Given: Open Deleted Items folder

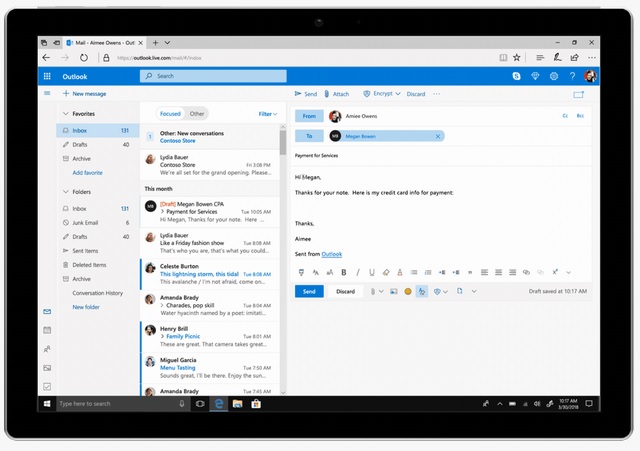Looking at the screenshot, I should [98, 265].
